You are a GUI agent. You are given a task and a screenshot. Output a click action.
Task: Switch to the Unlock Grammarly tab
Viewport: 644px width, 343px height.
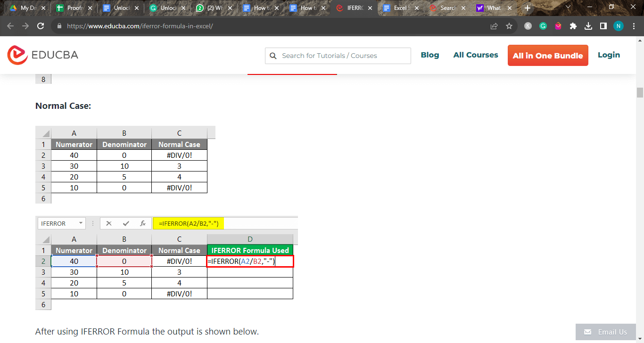[x=166, y=8]
